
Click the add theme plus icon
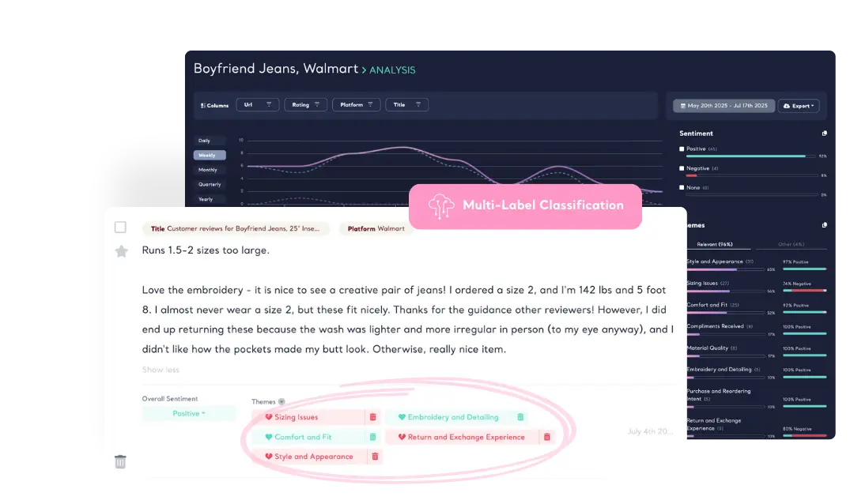(282, 402)
